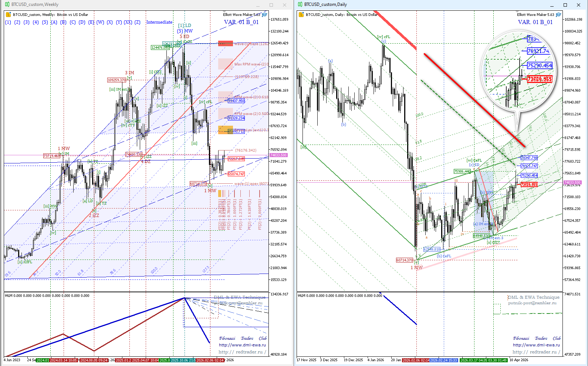Open the www.dml-ewa.ru link on Weekly chart
This screenshot has height=366, width=588.
click(x=242, y=345)
